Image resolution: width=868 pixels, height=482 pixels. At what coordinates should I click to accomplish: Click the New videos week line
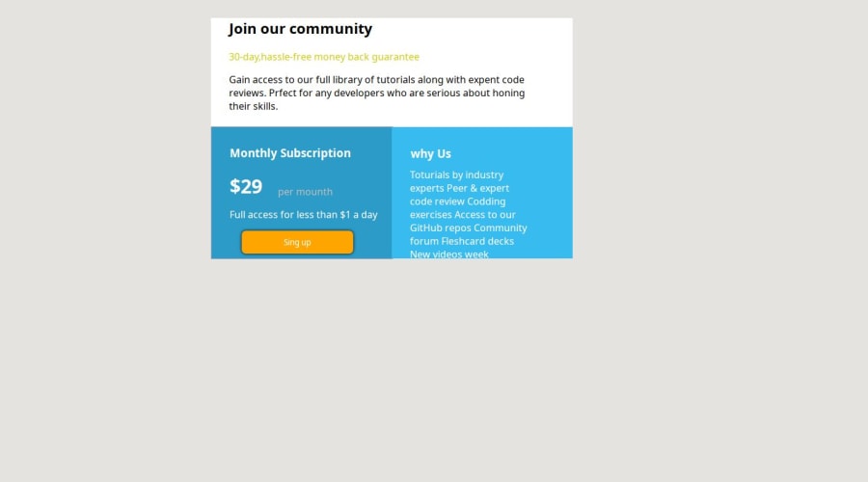click(x=448, y=254)
